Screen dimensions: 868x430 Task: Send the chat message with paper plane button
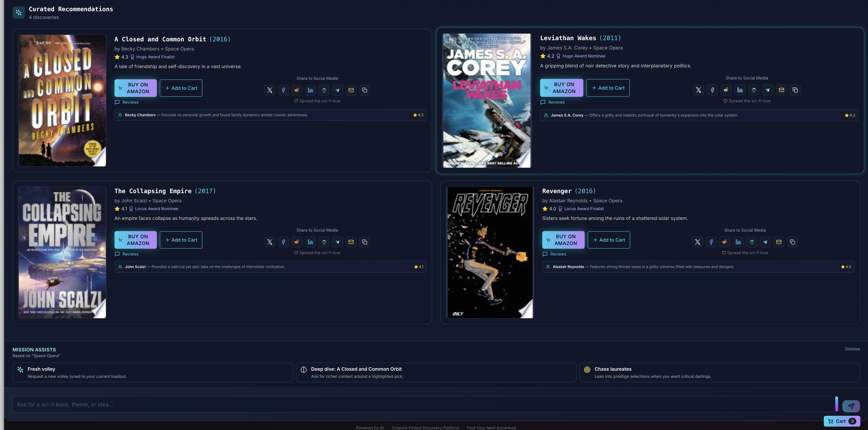coord(851,406)
